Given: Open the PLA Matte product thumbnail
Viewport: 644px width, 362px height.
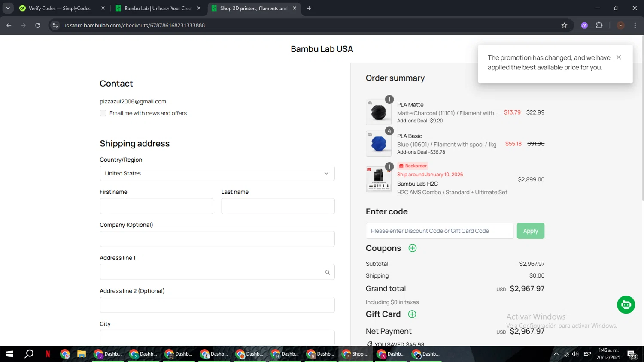Looking at the screenshot, I should tap(378, 112).
